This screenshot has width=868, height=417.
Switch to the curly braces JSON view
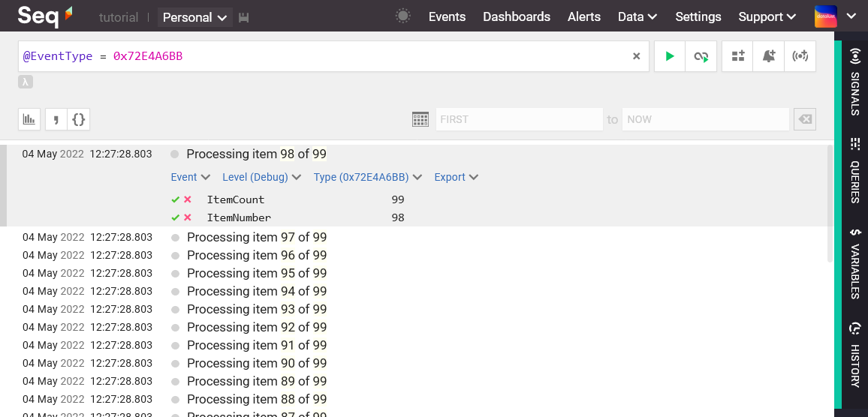(x=79, y=119)
